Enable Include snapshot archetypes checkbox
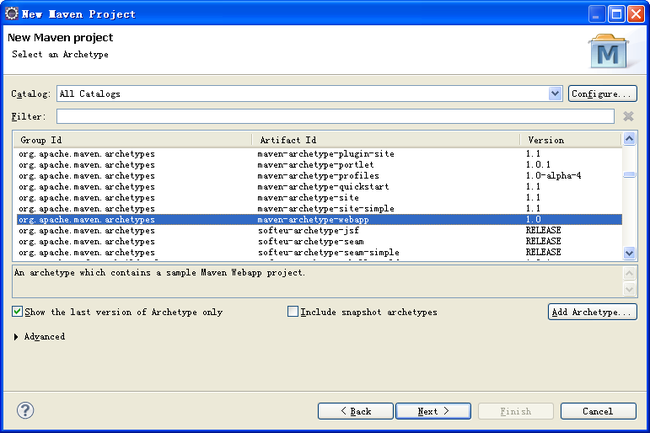650x433 pixels. 293,312
